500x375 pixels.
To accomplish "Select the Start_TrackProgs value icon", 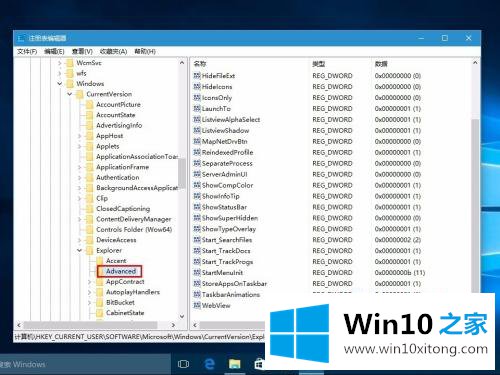I will point(197,262).
